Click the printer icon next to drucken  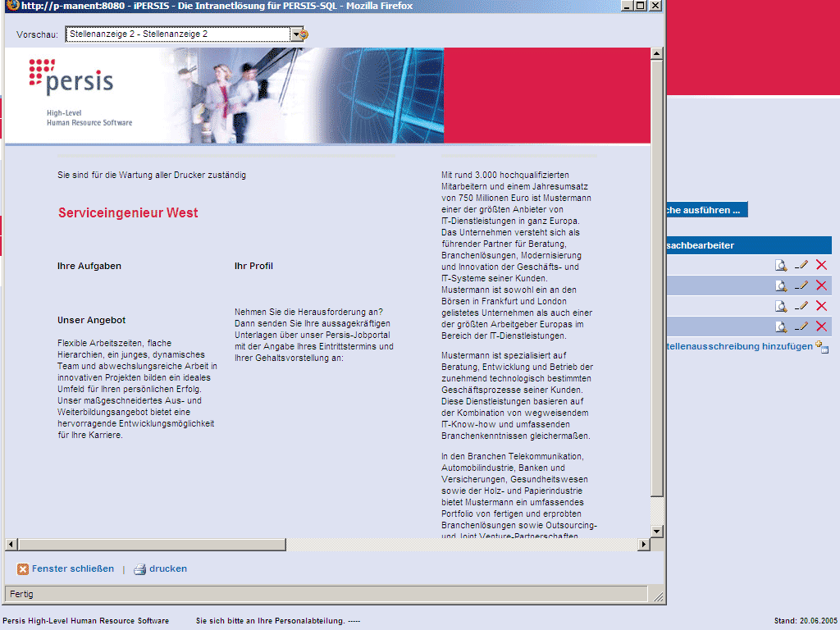tap(139, 569)
